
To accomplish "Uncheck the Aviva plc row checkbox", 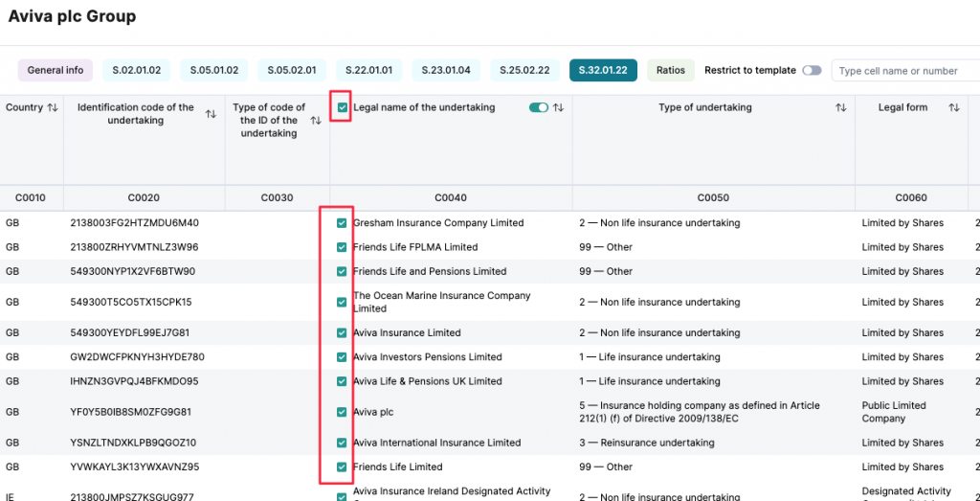I will click(342, 412).
